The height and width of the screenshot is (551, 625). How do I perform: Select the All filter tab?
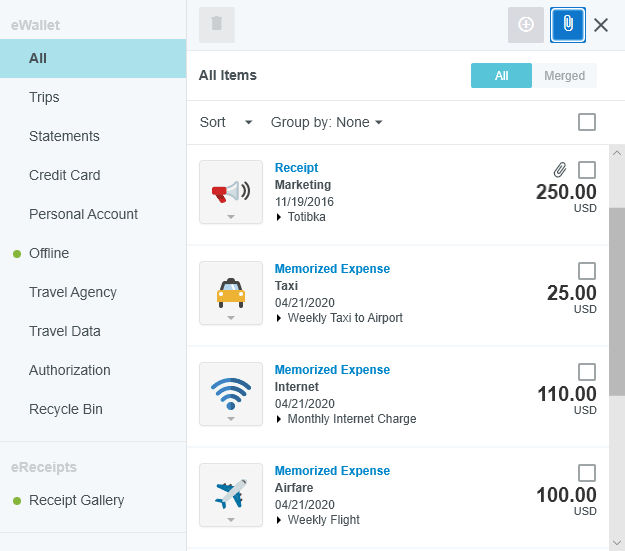tap(501, 75)
